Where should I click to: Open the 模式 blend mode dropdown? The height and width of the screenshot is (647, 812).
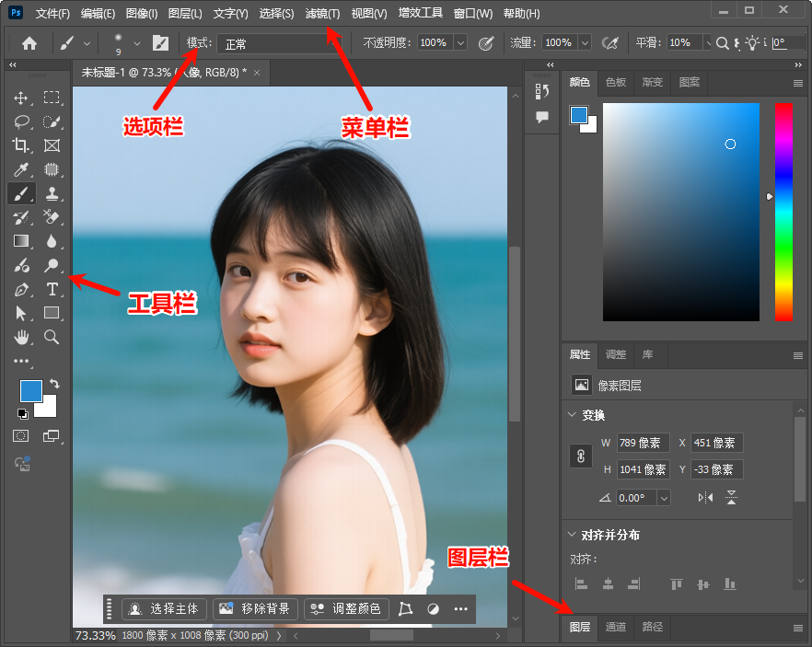point(276,43)
